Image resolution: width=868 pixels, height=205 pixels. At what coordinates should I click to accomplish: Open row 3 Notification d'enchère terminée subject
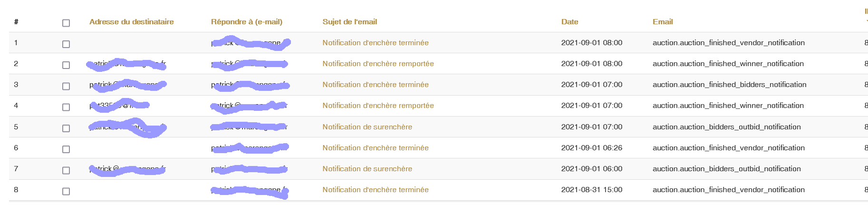[x=375, y=85]
